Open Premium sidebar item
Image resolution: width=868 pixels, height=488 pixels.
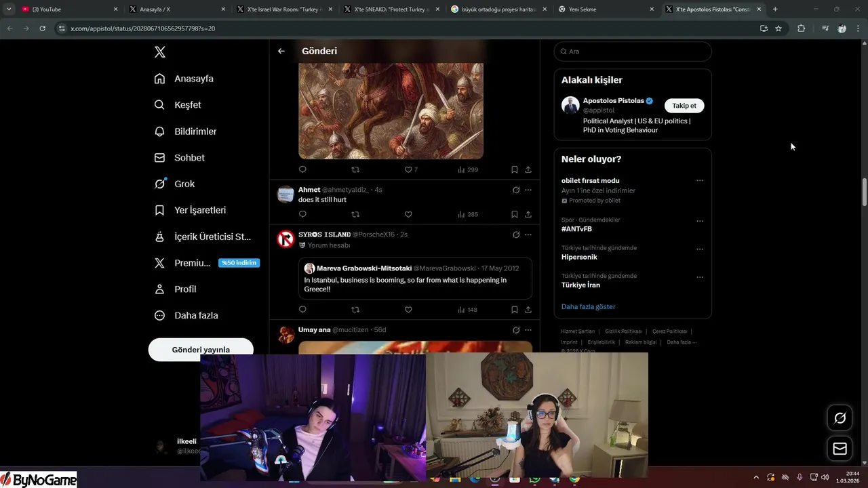[207, 263]
